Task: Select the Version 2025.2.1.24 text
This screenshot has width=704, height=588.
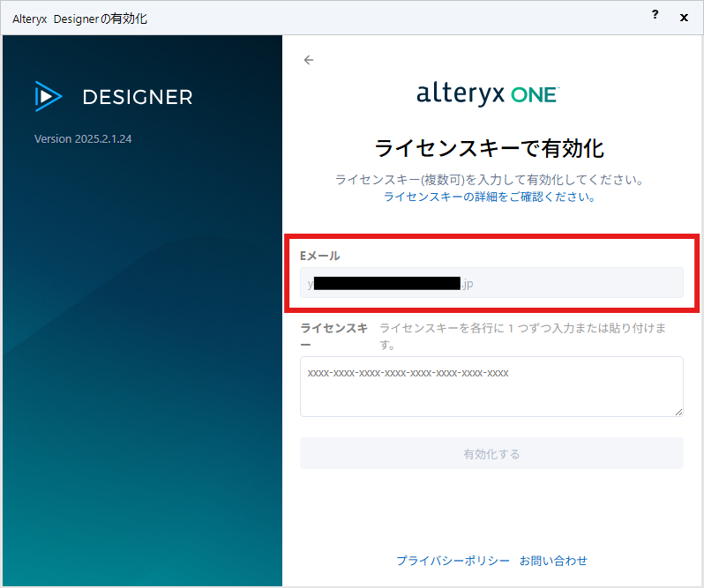Action: pyautogui.click(x=83, y=139)
